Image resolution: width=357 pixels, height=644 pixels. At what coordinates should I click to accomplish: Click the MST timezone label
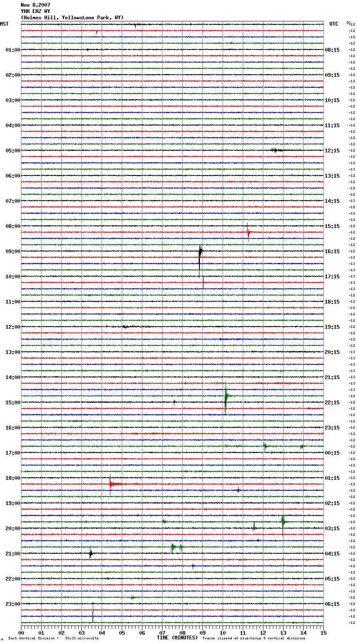(x=4, y=24)
